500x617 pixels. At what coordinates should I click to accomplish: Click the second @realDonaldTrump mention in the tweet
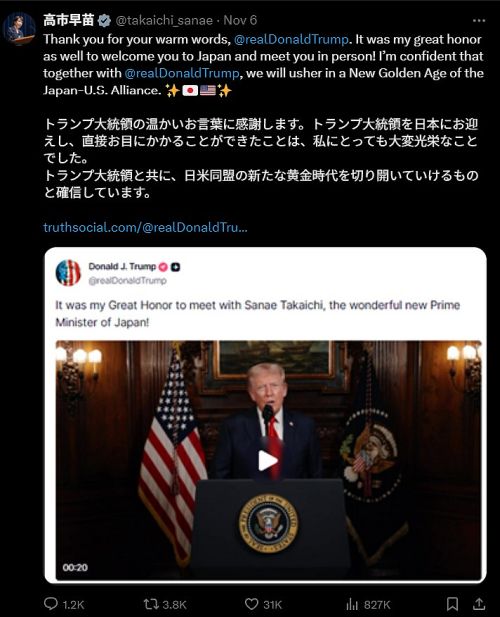(182, 73)
